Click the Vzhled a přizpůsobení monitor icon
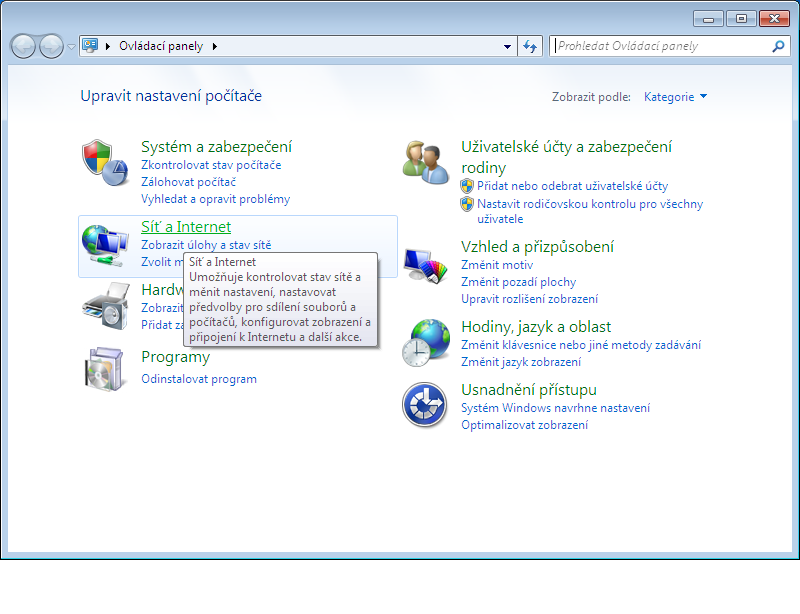800x614 pixels. 425,264
